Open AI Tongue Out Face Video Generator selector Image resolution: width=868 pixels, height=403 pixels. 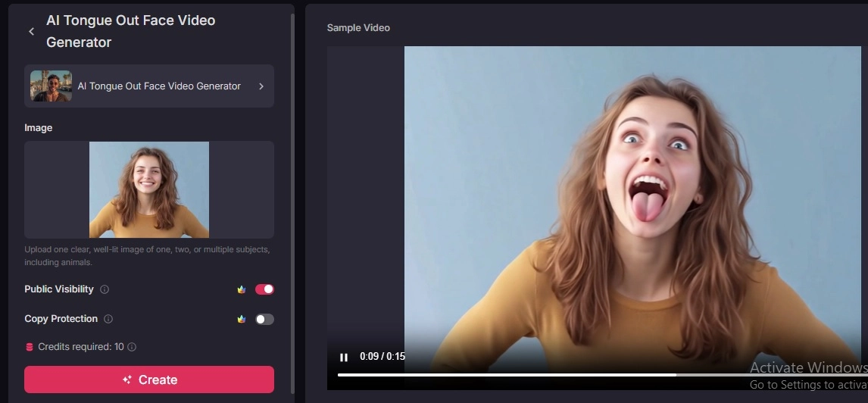(149, 86)
